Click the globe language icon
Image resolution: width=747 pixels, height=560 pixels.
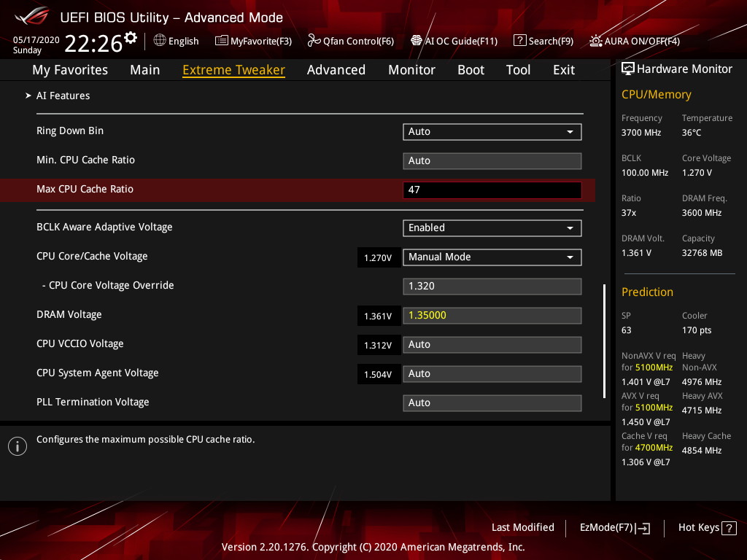[160, 41]
